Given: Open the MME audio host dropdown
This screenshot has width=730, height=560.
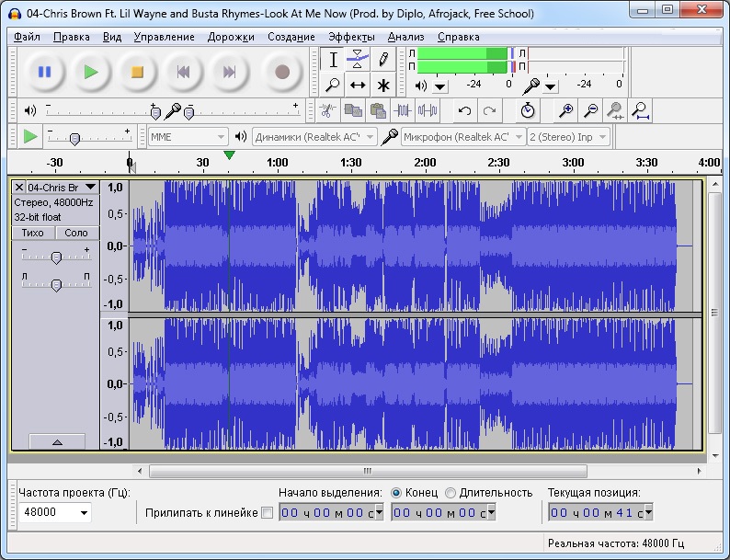Looking at the screenshot, I should click(x=188, y=137).
